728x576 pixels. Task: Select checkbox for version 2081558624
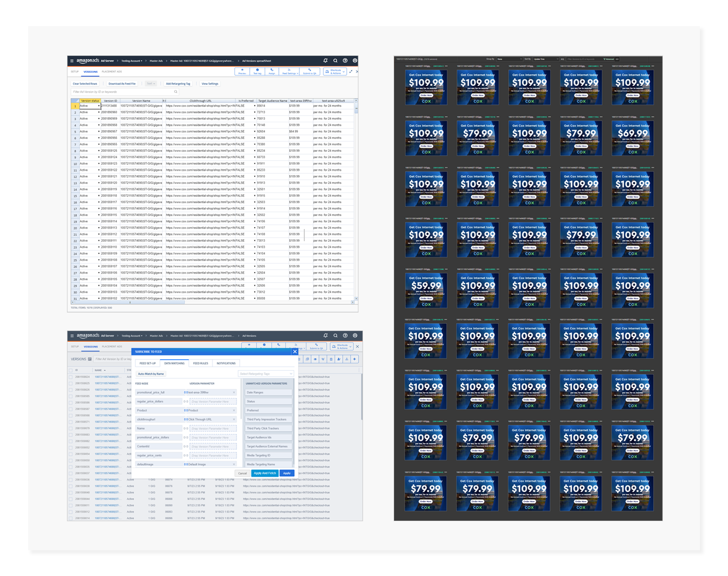71,377
